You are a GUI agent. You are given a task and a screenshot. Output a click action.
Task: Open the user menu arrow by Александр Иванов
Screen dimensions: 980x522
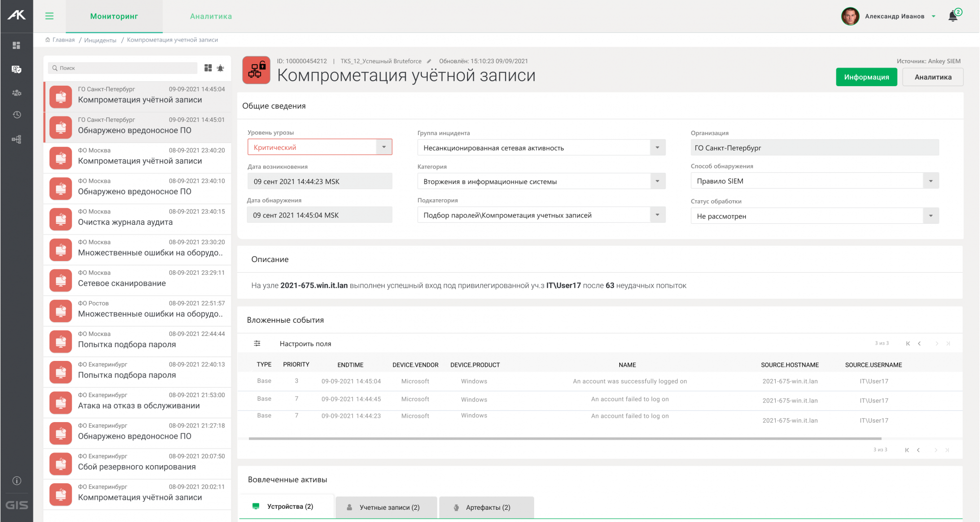click(x=933, y=16)
